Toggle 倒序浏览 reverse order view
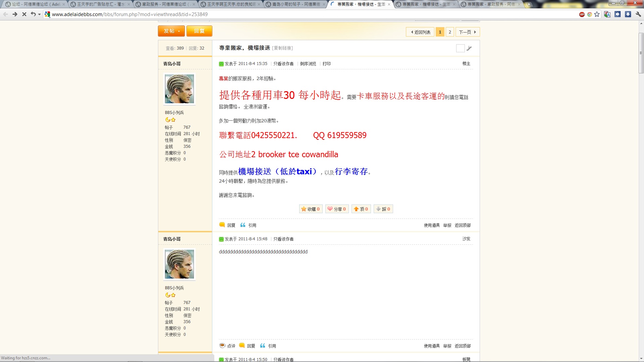Image resolution: width=644 pixels, height=362 pixels. [308, 64]
